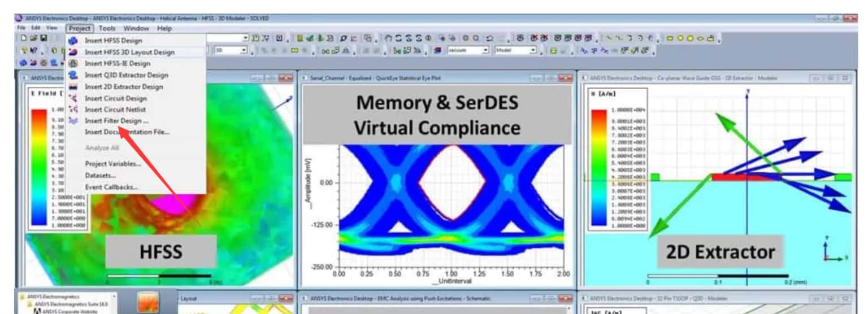This screenshot has width=868, height=314.
Task: Close the Project menu via its title
Action: click(79, 28)
